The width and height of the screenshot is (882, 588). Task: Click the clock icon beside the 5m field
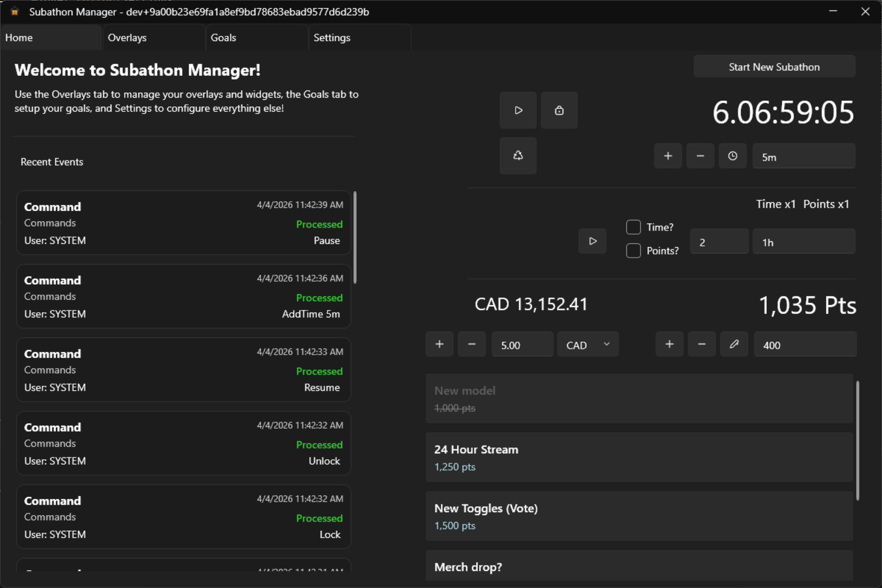[x=732, y=156]
